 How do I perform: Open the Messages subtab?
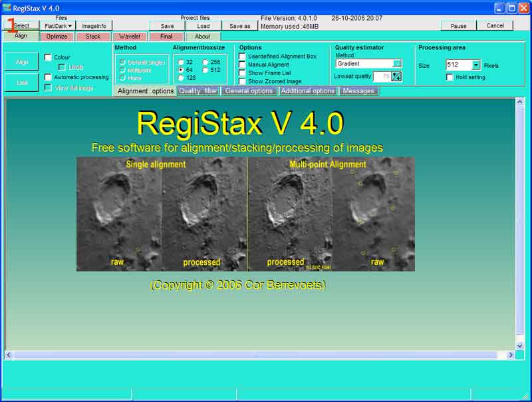[358, 91]
